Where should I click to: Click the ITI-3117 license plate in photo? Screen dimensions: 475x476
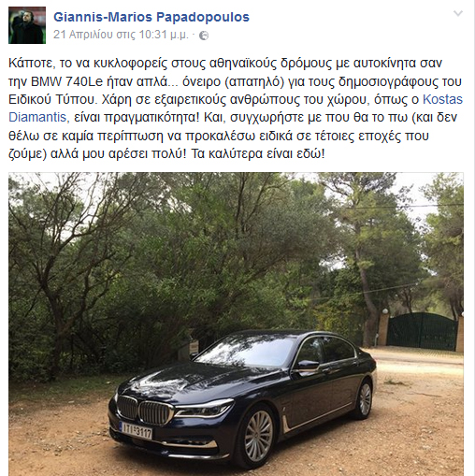136,430
